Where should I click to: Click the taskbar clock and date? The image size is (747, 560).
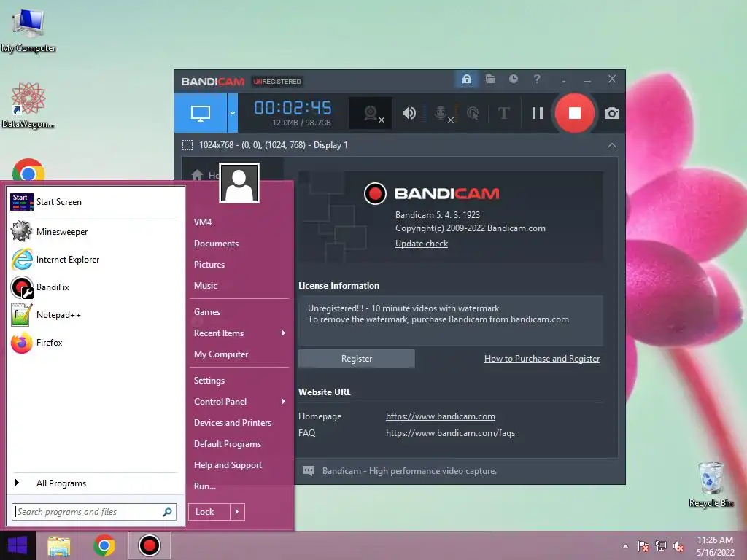[715, 546]
